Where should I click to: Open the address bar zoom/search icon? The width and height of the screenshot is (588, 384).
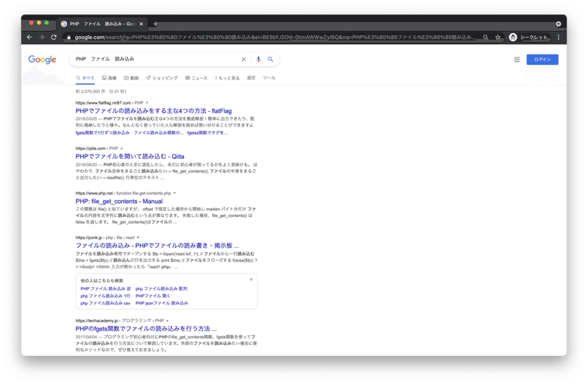click(486, 38)
